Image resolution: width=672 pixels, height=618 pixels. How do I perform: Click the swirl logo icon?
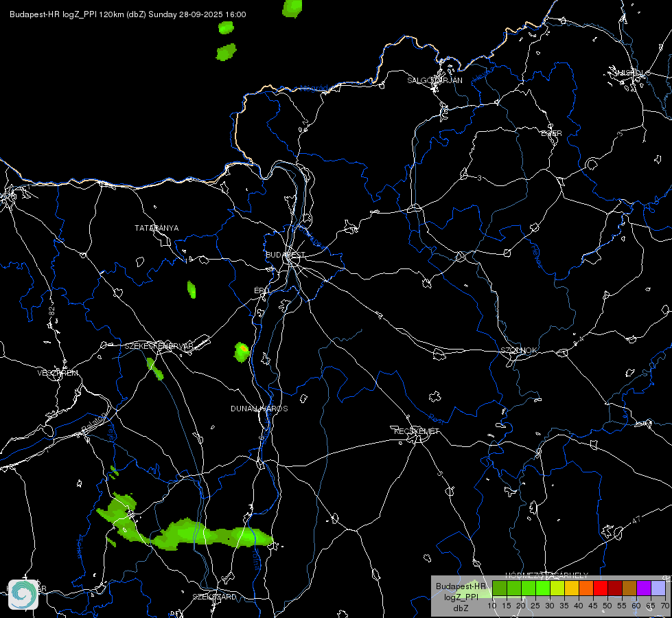click(x=23, y=595)
